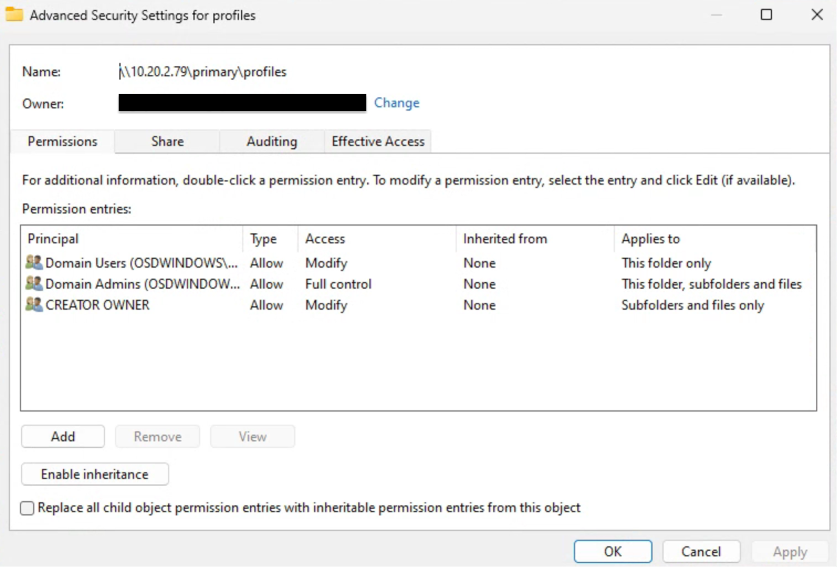Click the Enable inheritance button
The height and width of the screenshot is (568, 840).
click(94, 474)
